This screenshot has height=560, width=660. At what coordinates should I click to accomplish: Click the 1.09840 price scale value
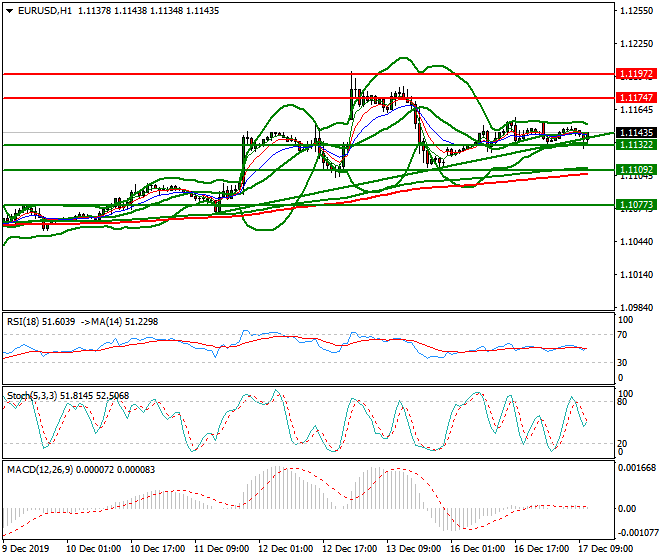pyautogui.click(x=637, y=308)
